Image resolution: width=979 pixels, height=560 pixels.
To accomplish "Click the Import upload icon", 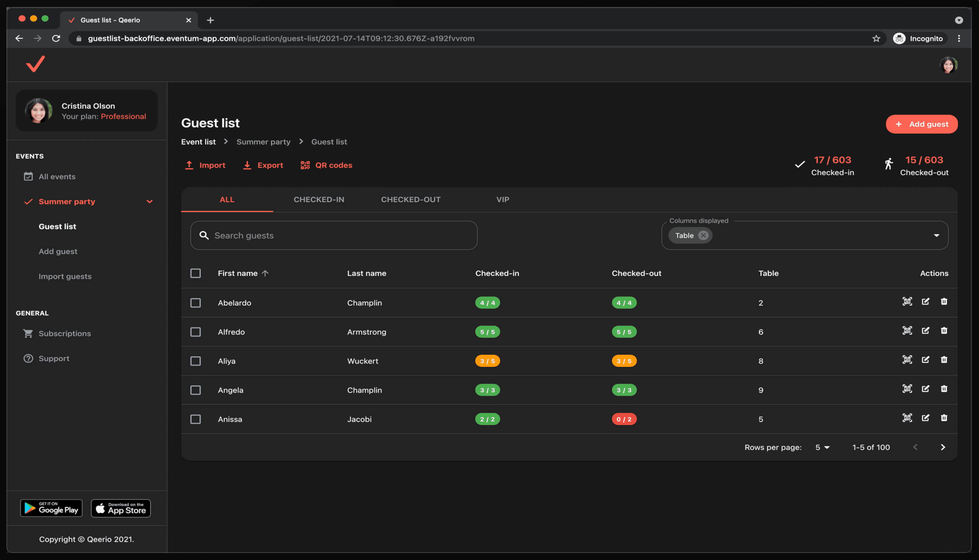I will (189, 165).
